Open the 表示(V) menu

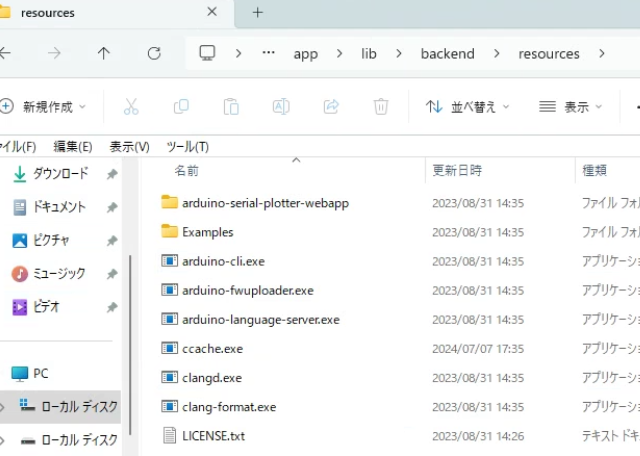coord(129,147)
